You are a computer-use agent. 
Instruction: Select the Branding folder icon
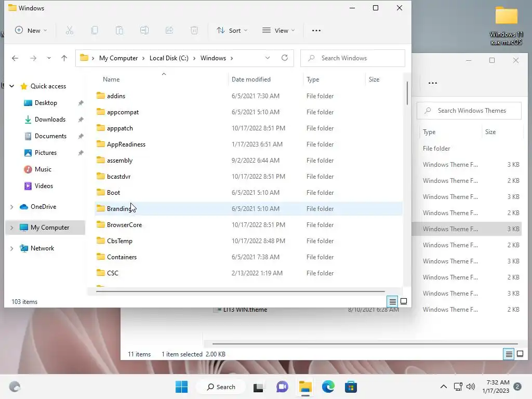[x=100, y=208]
